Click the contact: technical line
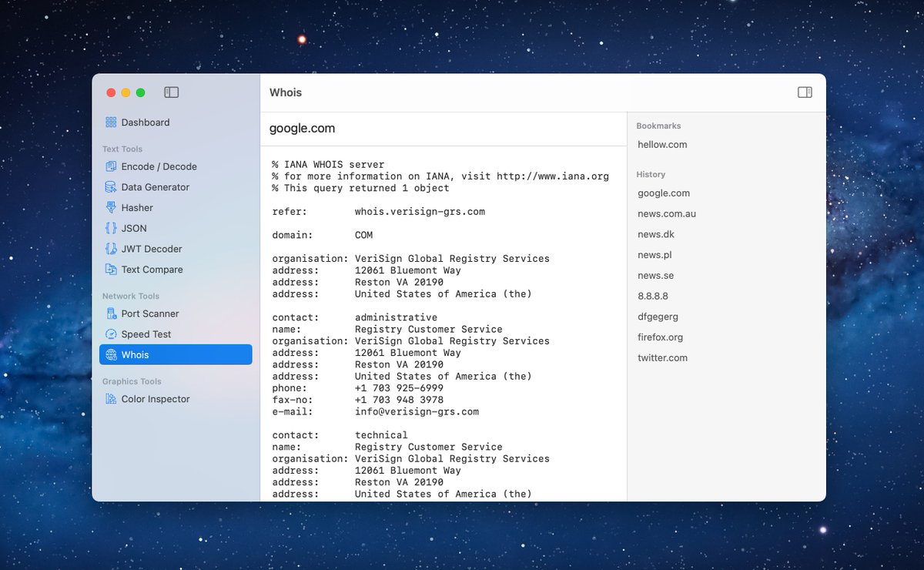924x570 pixels. click(x=340, y=435)
